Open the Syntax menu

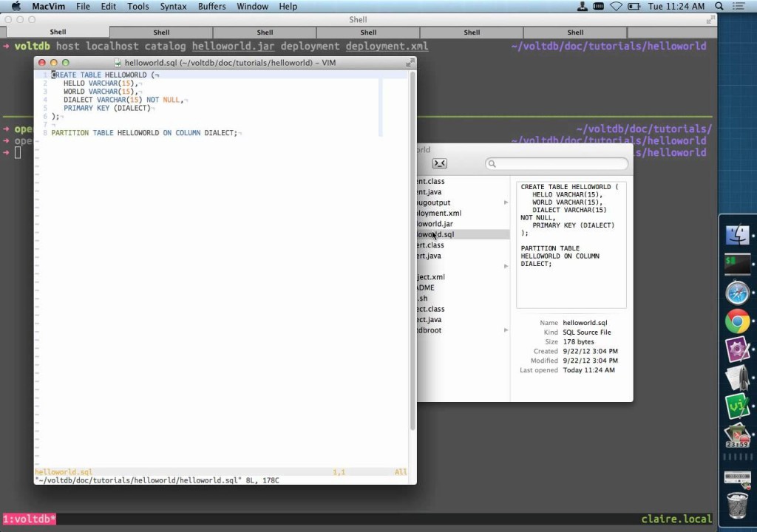[x=174, y=7]
